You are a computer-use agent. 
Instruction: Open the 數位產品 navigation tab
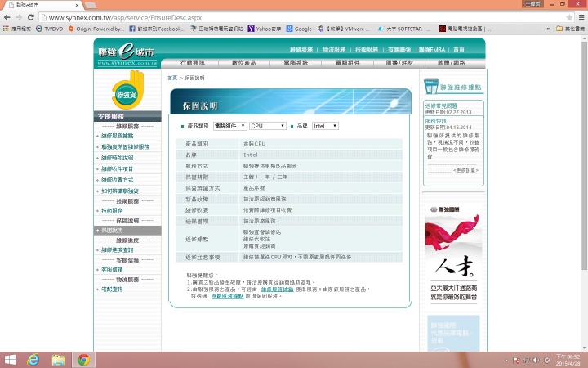(x=243, y=63)
